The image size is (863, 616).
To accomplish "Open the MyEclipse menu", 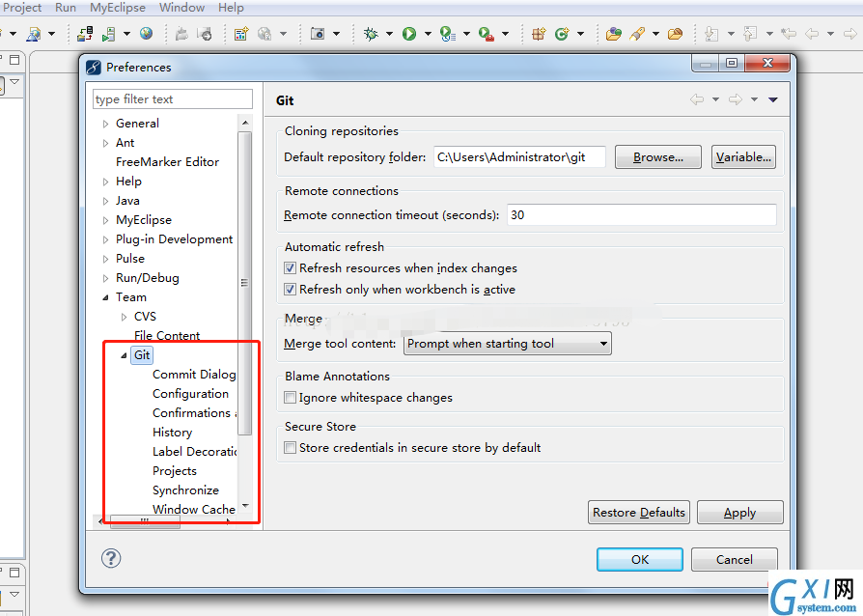I will coord(118,8).
